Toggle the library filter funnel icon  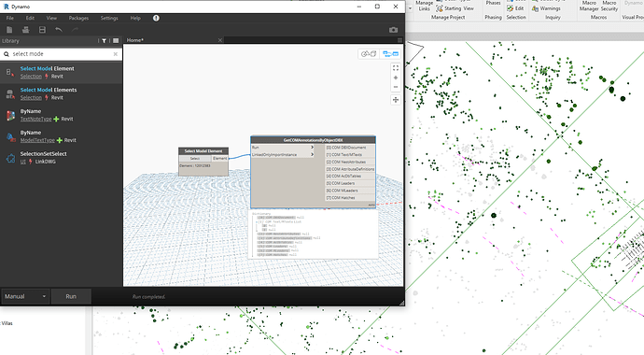104,41
